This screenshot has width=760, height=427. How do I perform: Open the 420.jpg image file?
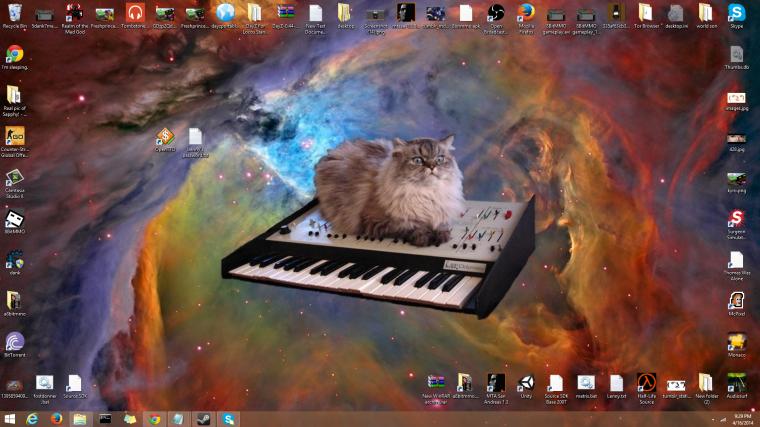click(x=736, y=142)
